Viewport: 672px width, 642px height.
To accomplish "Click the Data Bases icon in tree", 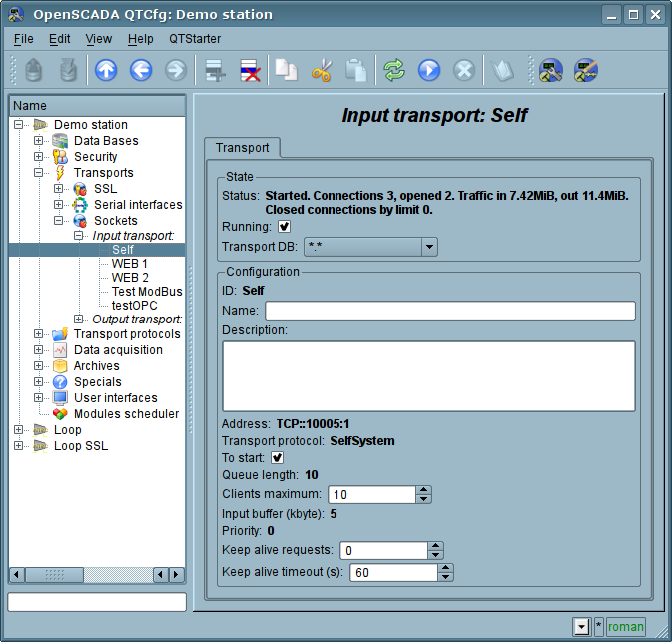I will pos(60,141).
